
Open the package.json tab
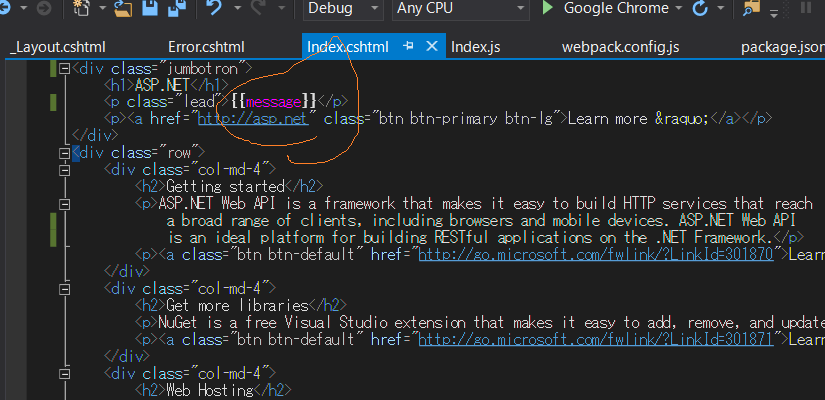[782, 47]
